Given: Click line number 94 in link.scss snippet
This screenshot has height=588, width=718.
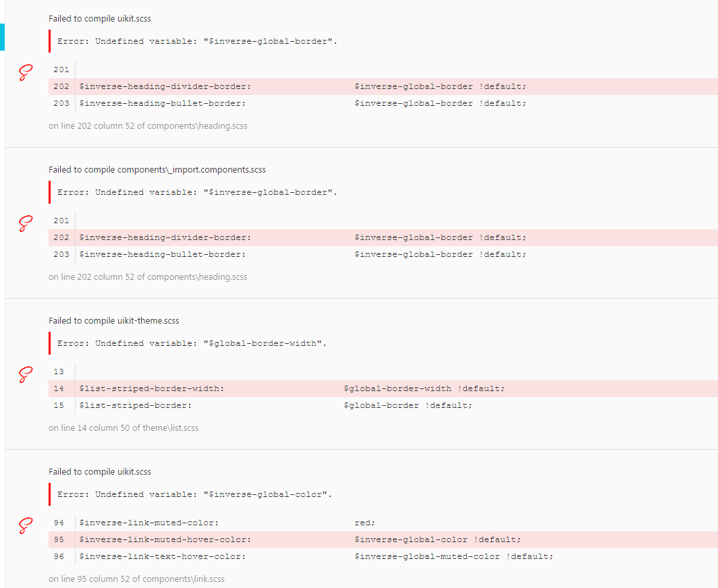Looking at the screenshot, I should click(x=59, y=523).
